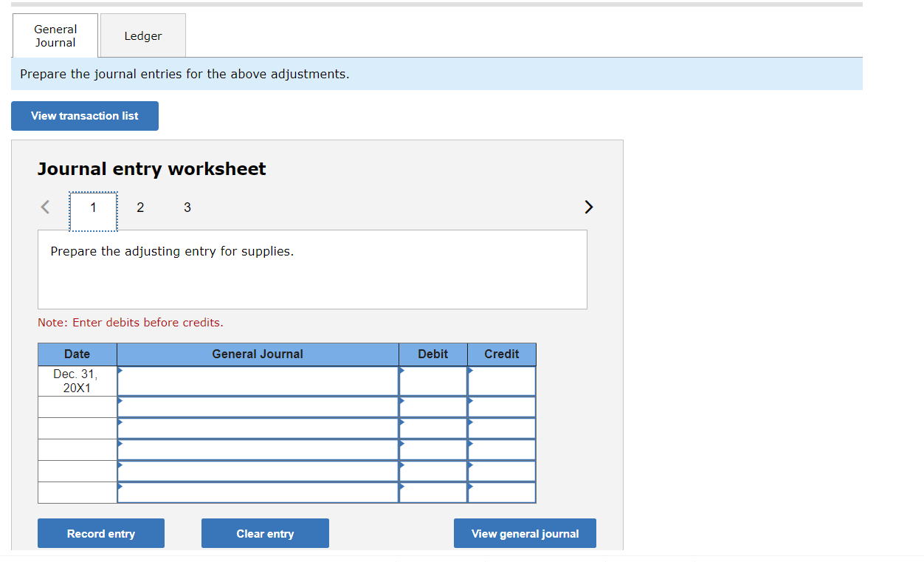Click Record entry to save the journal entry
Image resolution: width=924 pixels, height=562 pixels.
pyautogui.click(x=100, y=532)
